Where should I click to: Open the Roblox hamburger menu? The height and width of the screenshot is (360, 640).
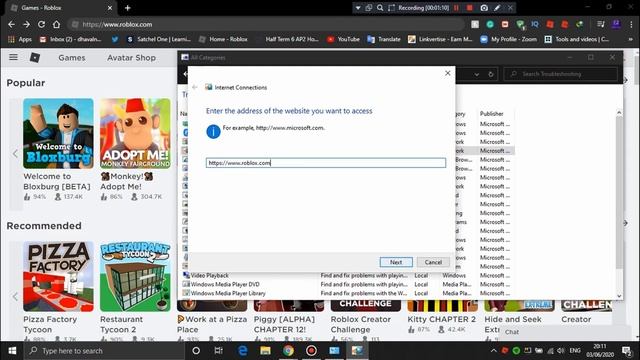click(x=13, y=57)
